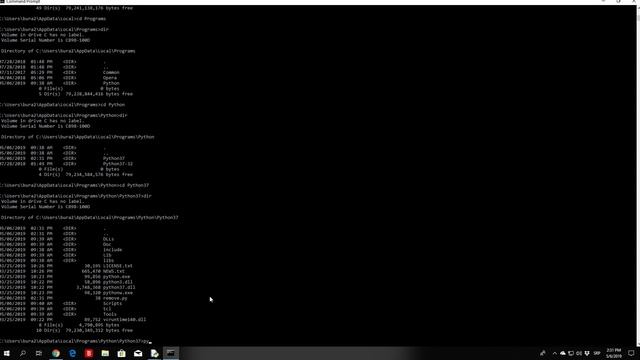Open taskbar search magnifier
640x360 pixels.
pos(23,353)
